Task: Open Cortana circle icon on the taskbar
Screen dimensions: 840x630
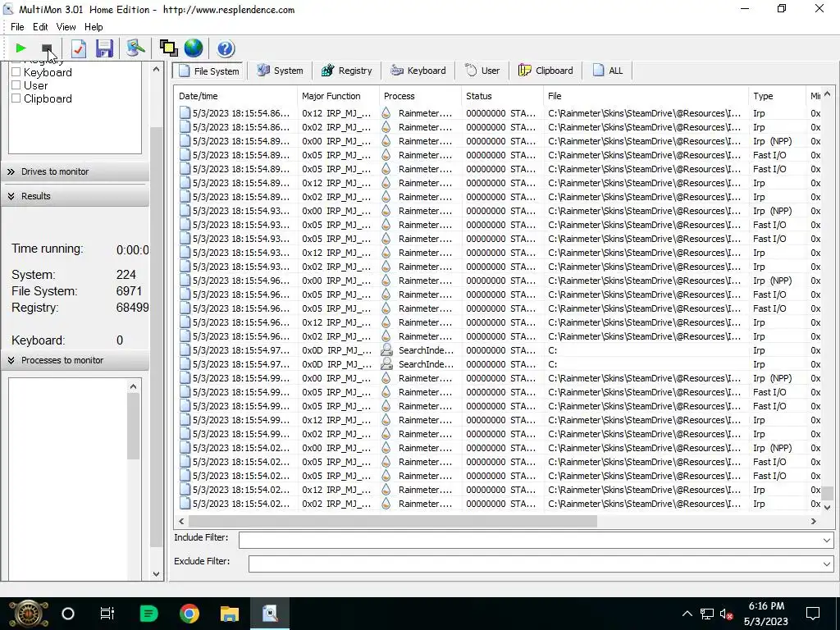Action: click(x=68, y=614)
